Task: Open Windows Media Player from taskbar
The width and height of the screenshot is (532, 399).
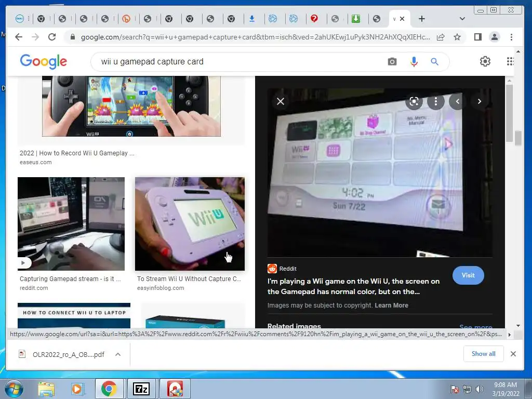Action: tap(77, 389)
